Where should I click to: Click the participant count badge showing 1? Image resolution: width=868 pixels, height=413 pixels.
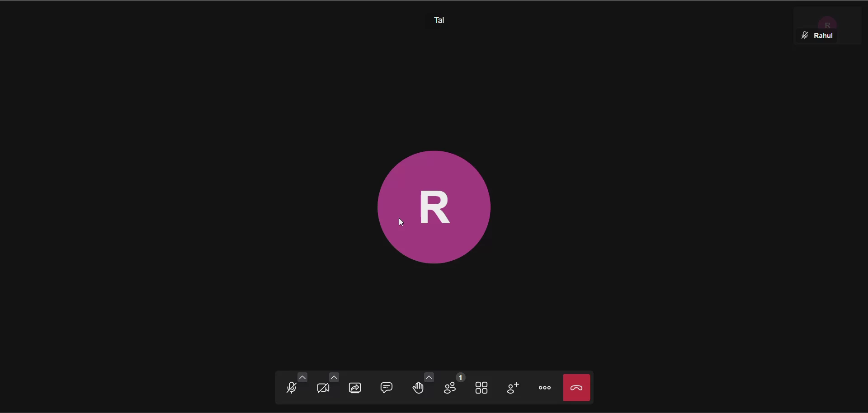[461, 377]
